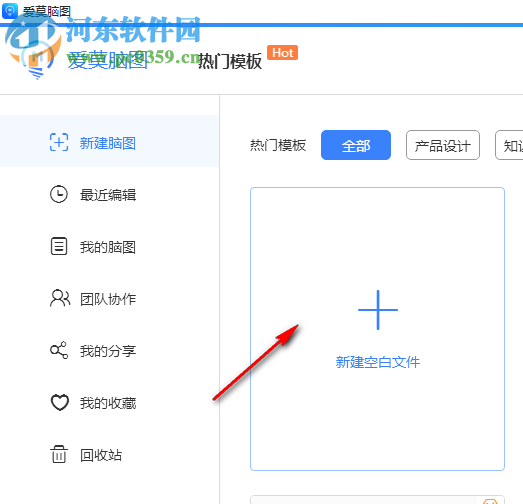523x504 pixels.
Task: Click the 新建空白文件 link text
Action: (378, 362)
